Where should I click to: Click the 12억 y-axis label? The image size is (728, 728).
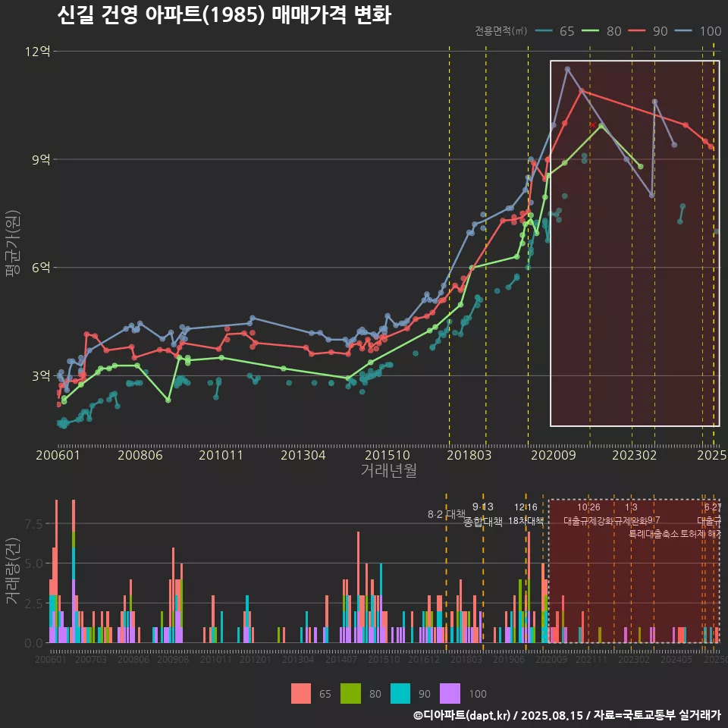38,51
